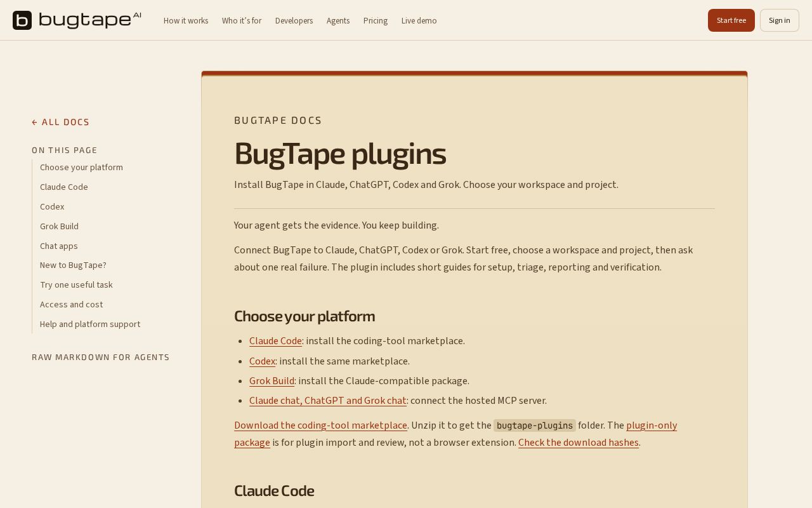Jump to Access and cost section
The image size is (812, 508).
(x=71, y=304)
